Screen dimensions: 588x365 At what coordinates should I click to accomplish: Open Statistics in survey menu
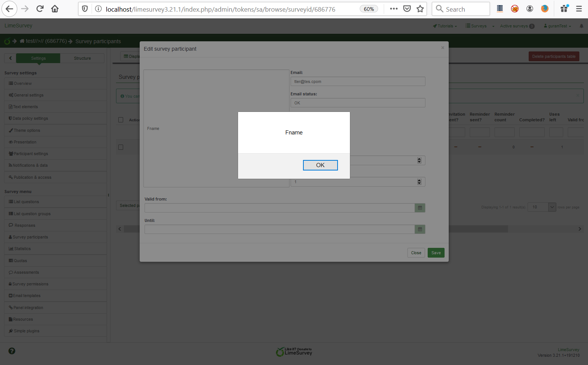pyautogui.click(x=56, y=249)
